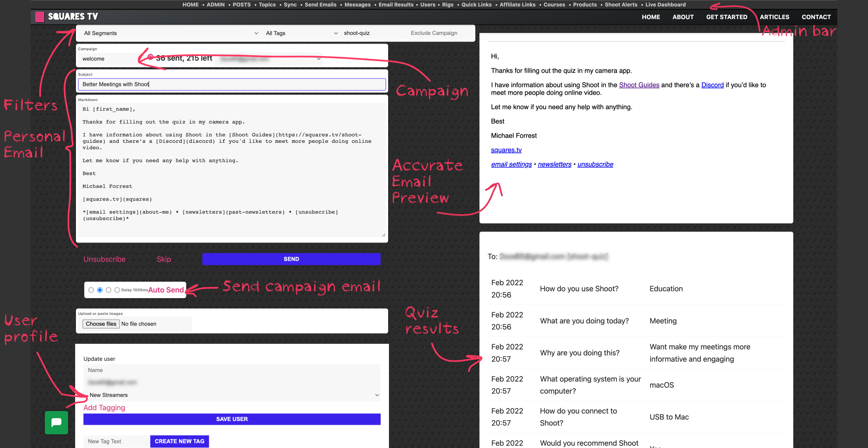Open the All Tags dropdown
This screenshot has height=448, width=868.
pyautogui.click(x=301, y=33)
